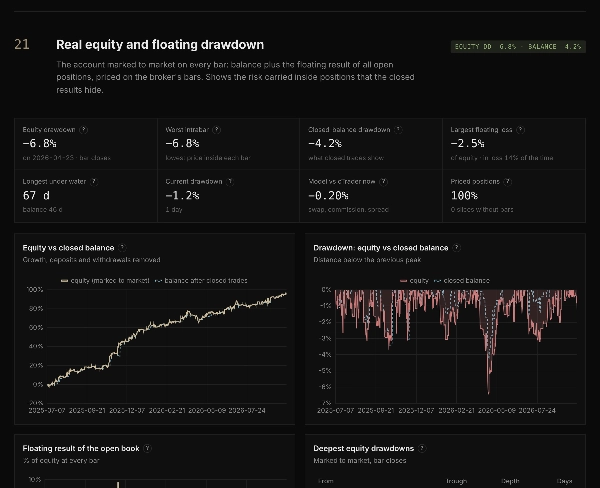The height and width of the screenshot is (488, 600).
Task: Select the 100% priced positions value
Action: coord(464,196)
